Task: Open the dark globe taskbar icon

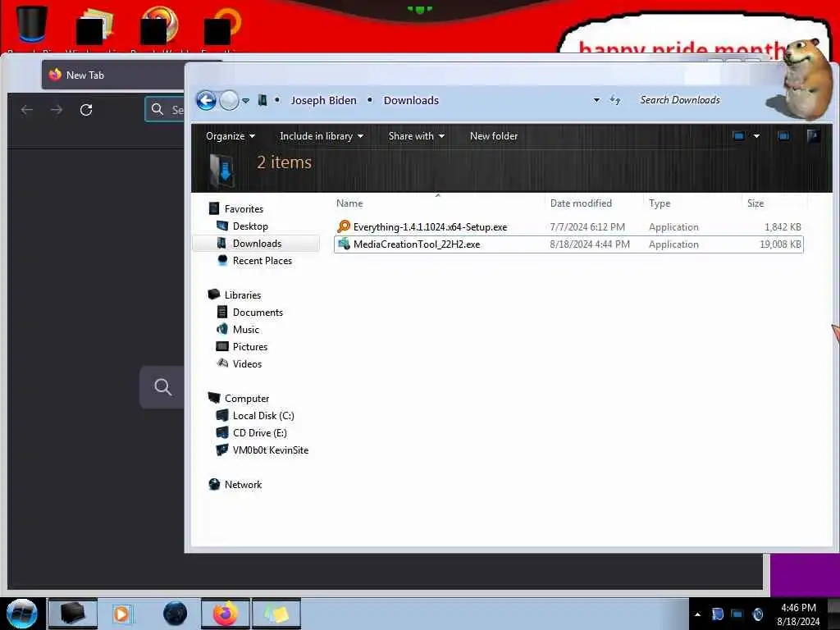Action: tap(176, 614)
